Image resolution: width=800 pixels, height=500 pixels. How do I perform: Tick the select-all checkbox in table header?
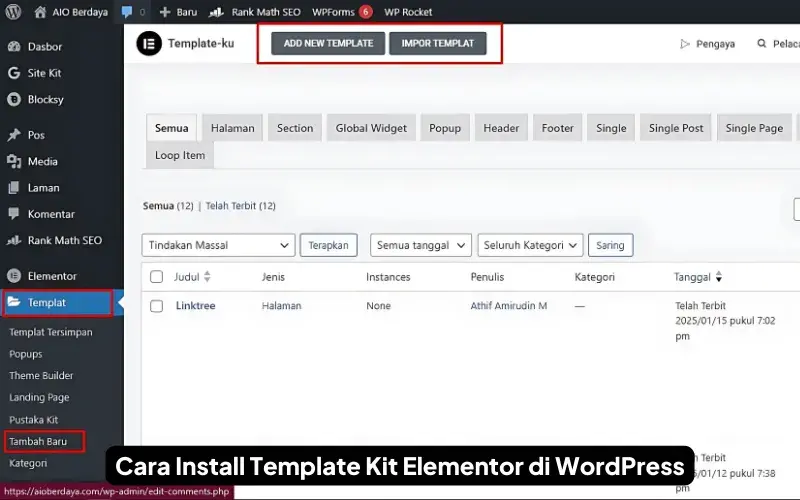pyautogui.click(x=157, y=277)
